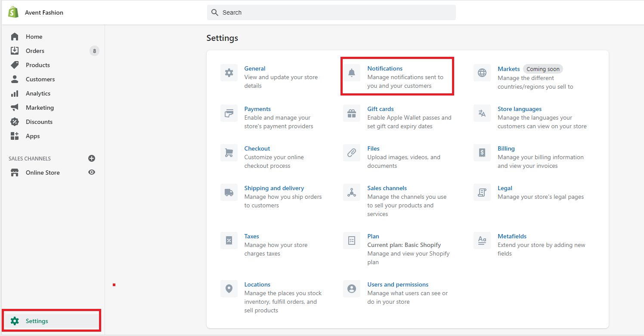644x336 pixels.
Task: Open the Store languages settings link
Action: click(x=520, y=109)
